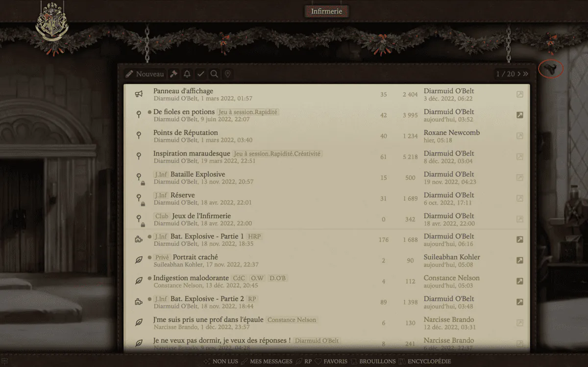Click megaphone icon of Panneau d'affichage
588x367 pixels.
[x=139, y=94]
